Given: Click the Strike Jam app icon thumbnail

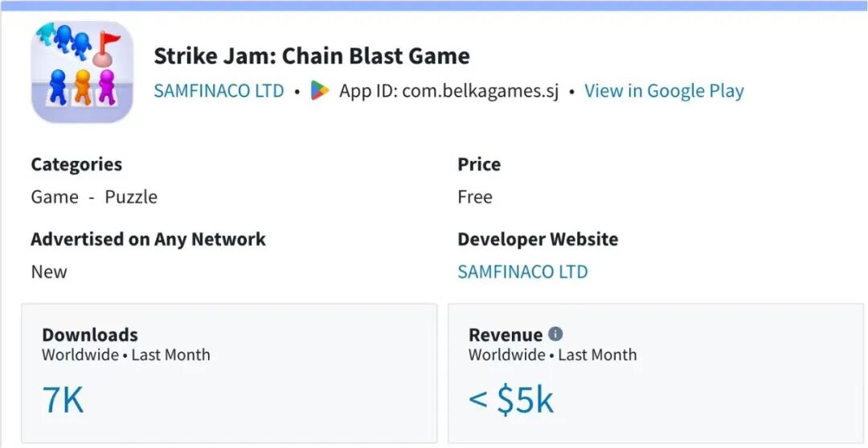Looking at the screenshot, I should (x=82, y=72).
